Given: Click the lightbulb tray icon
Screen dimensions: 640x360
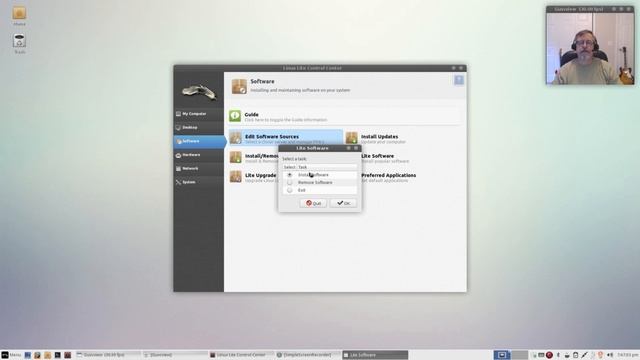Looking at the screenshot, I should coord(601,355).
